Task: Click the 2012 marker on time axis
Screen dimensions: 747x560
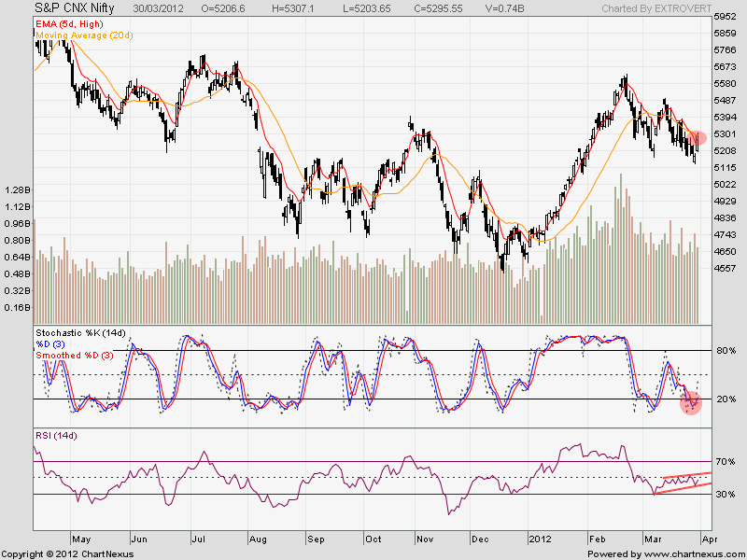Action: (541, 539)
